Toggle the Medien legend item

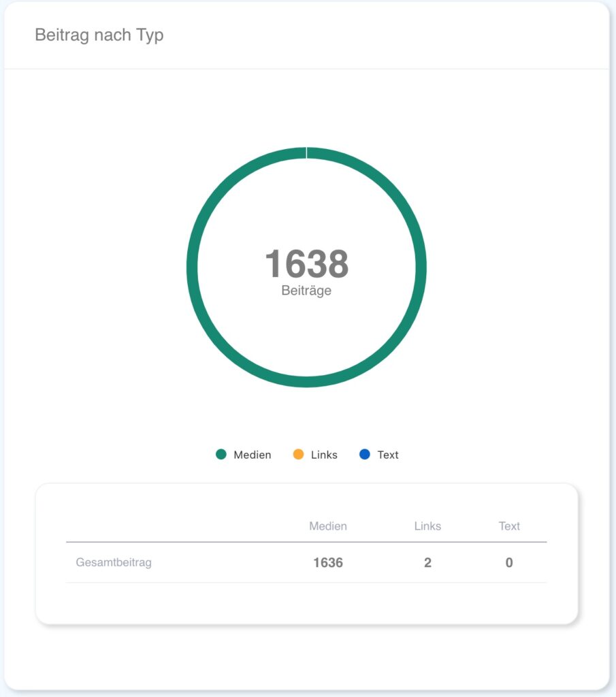(243, 455)
